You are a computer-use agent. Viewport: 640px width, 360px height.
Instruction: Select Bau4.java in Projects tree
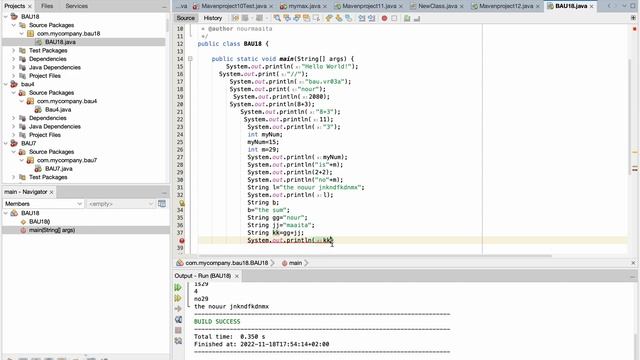(58, 109)
